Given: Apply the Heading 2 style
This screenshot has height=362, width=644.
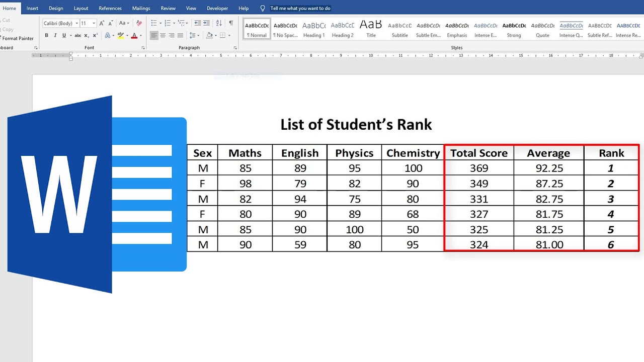Looking at the screenshot, I should tap(343, 30).
